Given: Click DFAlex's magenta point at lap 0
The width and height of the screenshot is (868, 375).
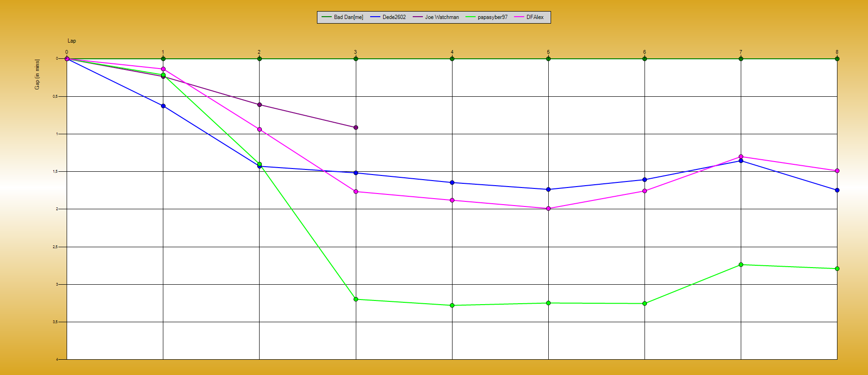Looking at the screenshot, I should [x=67, y=59].
